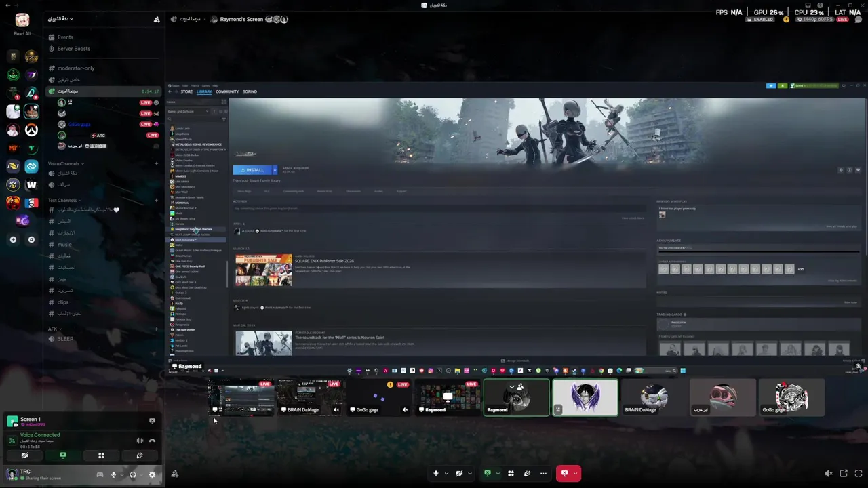Open SORIND profile tab in Steam stream

250,91
